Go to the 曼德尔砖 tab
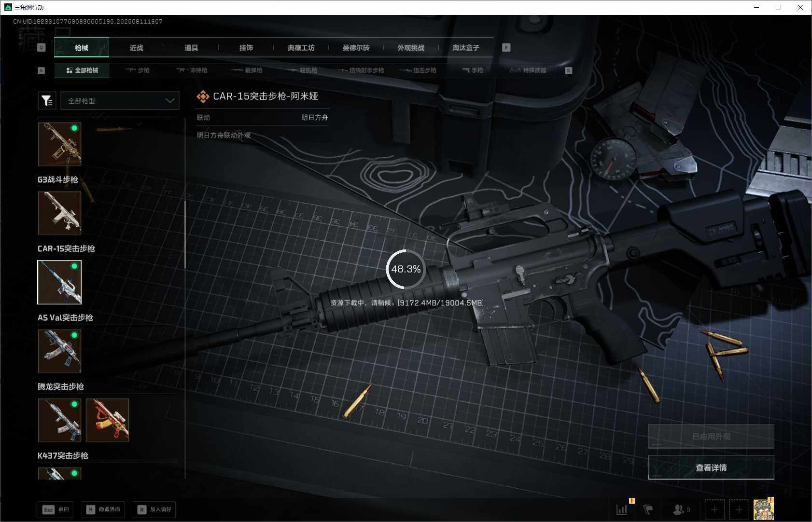The height and width of the screenshot is (522, 812). coord(356,48)
